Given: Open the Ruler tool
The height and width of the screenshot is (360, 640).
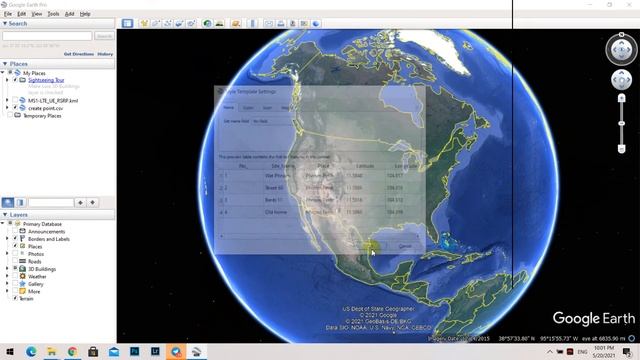Looking at the screenshot, I should click(252, 23).
